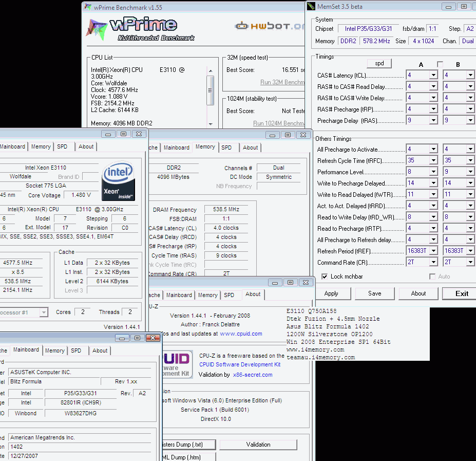Open Performance Level dropdown in column B
This screenshot has height=461, width=476.
click(x=470, y=172)
